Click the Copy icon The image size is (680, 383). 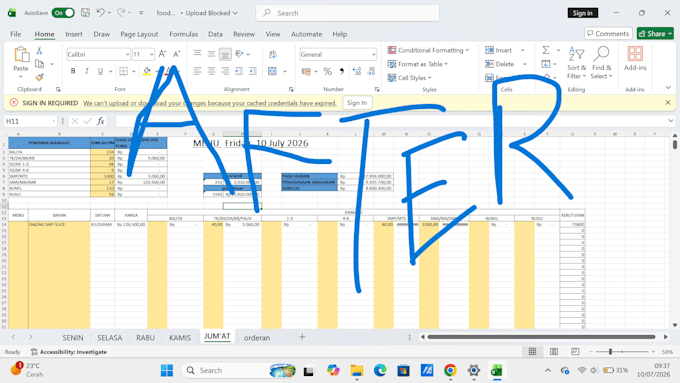39,64
